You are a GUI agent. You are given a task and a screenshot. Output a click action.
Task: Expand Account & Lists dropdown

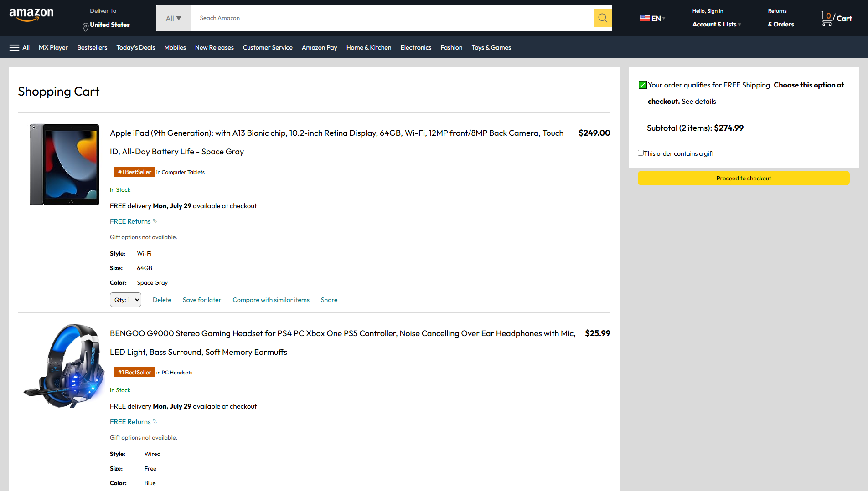tap(717, 24)
